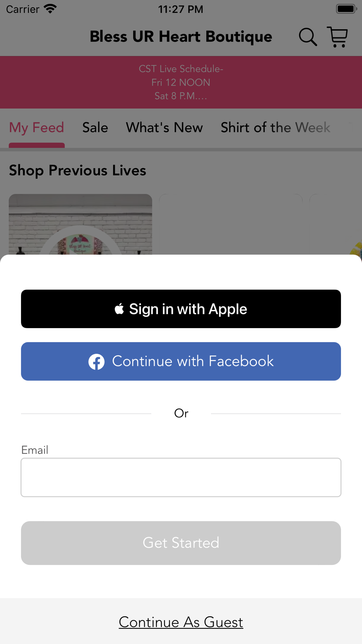Tap the Bless UR Heart Boutique title
The image size is (362, 644).
click(181, 37)
